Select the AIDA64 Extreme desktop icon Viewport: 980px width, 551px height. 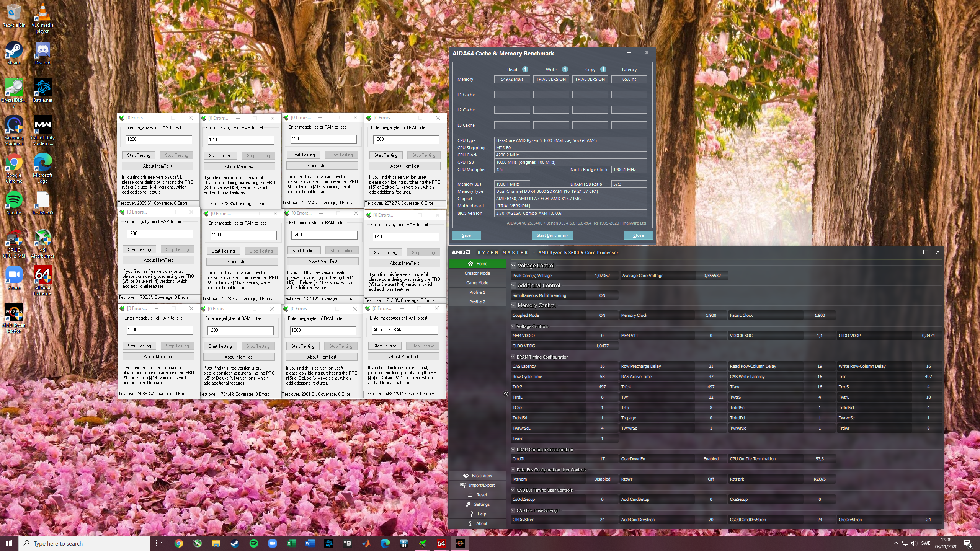click(42, 281)
